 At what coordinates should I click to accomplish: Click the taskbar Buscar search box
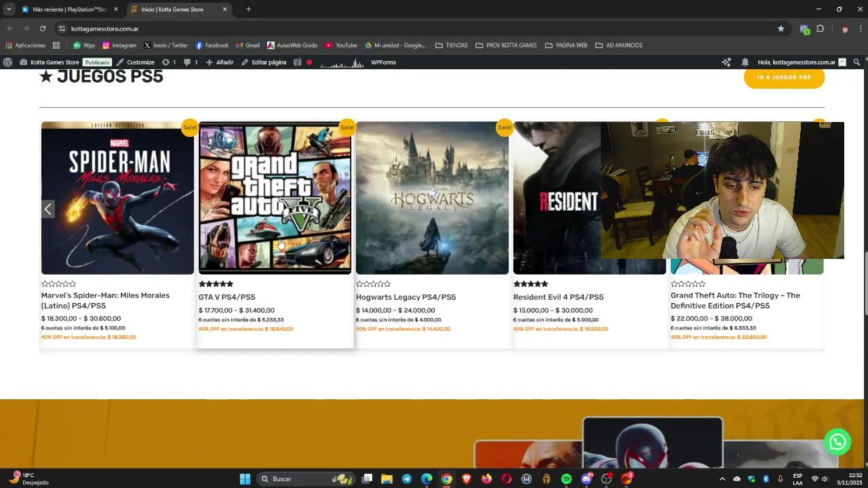pos(305,479)
